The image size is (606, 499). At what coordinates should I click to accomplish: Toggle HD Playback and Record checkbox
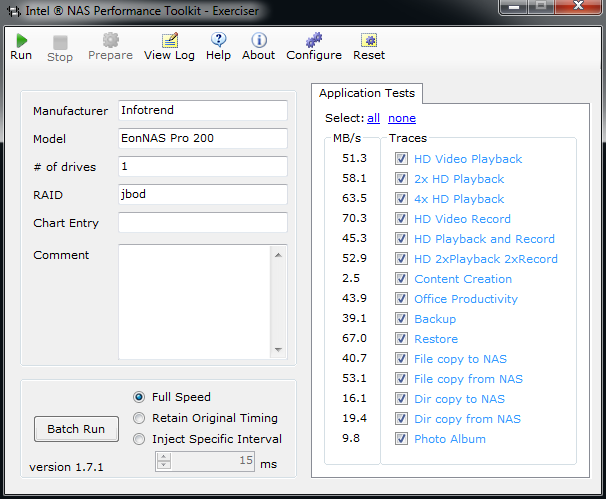point(401,238)
